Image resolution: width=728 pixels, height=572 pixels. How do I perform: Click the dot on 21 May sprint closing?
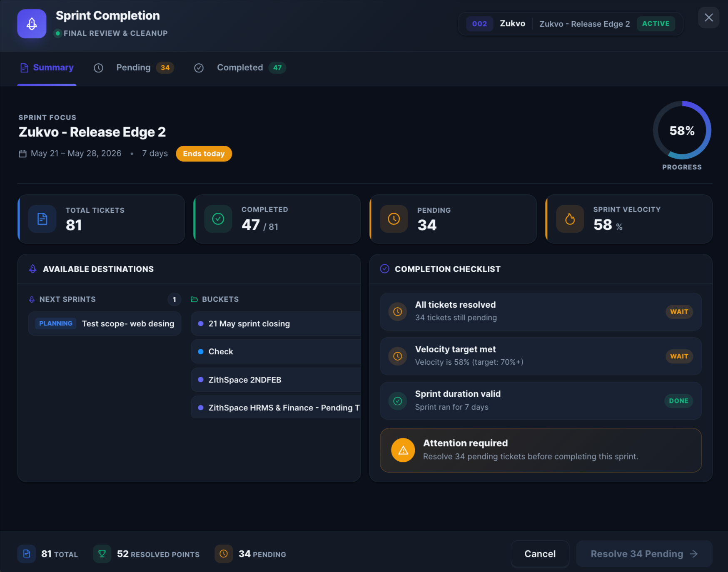click(201, 323)
